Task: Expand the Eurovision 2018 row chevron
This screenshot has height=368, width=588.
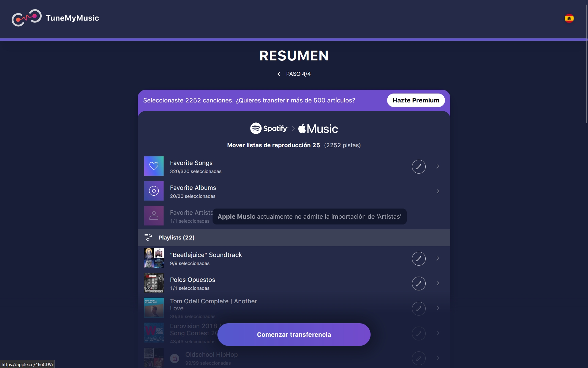Action: (x=438, y=333)
